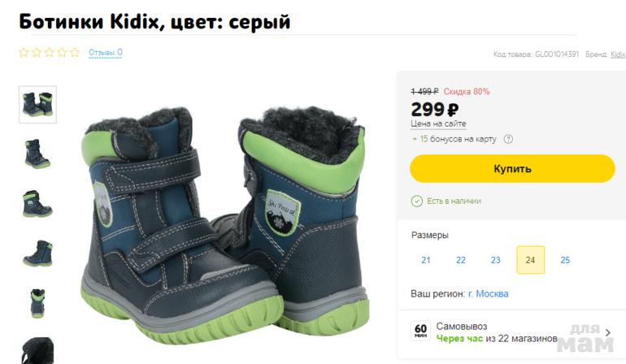Screen dimensions: 626x364
Task: Rate product with the fifth star
Action: tap(75, 52)
